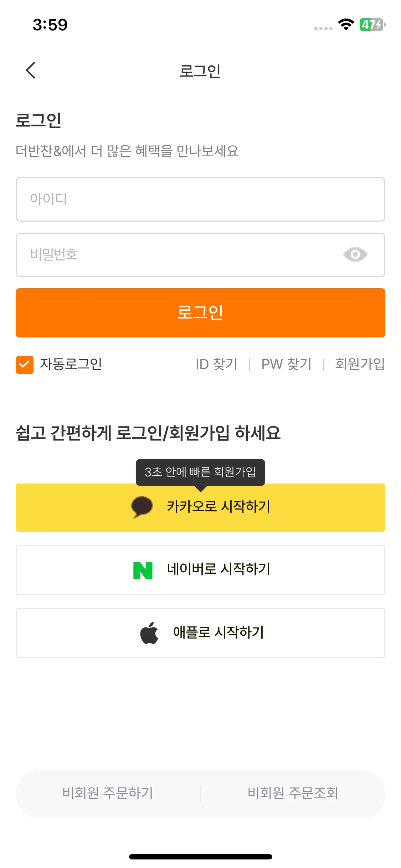Click the green Naver N logo
The width and height of the screenshot is (401, 868).
click(x=143, y=570)
